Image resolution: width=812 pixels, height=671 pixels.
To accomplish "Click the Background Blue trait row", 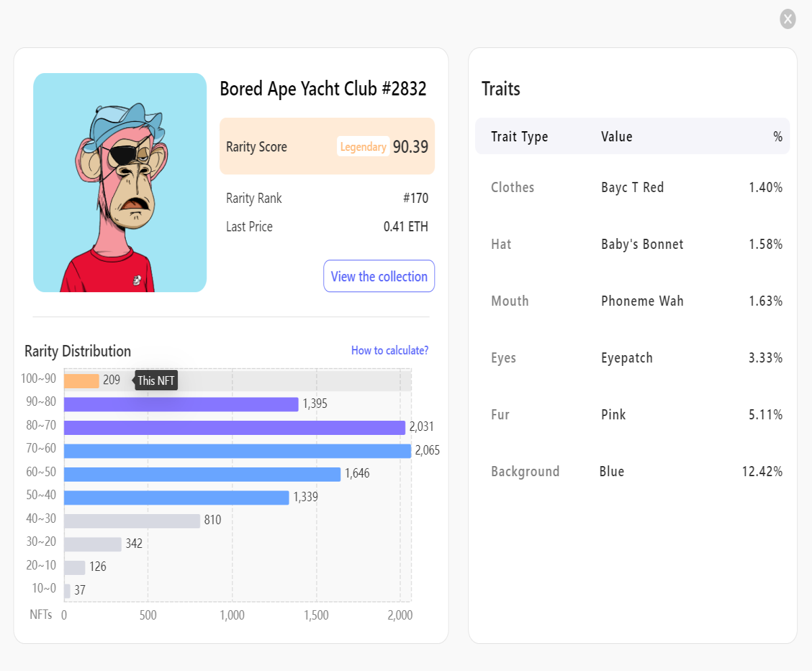I will 633,471.
